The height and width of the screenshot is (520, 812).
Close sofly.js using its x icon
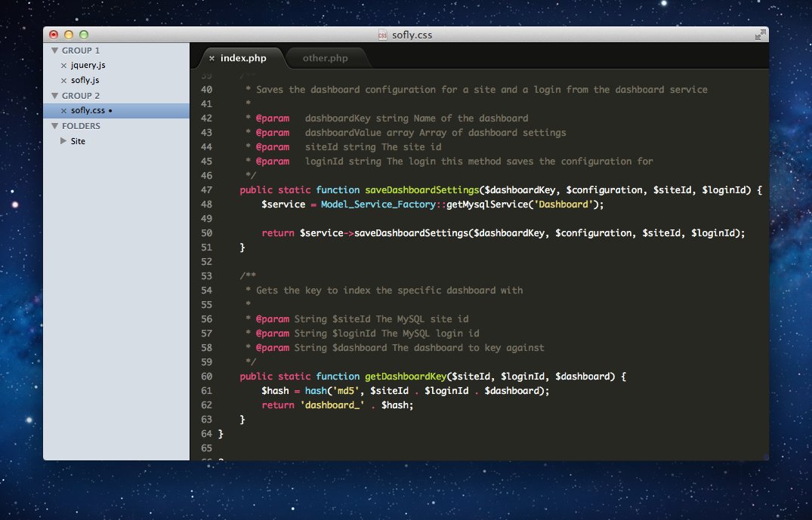[63, 81]
